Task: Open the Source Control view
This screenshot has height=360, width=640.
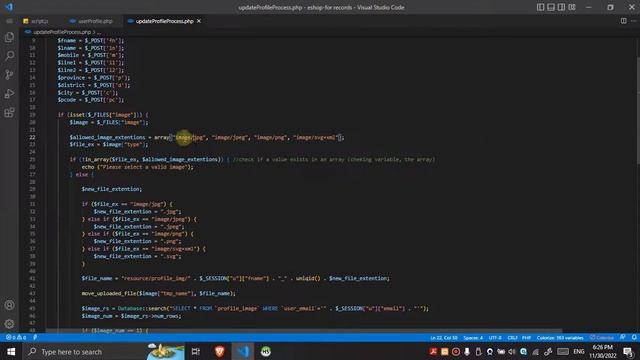Action: 9,74
